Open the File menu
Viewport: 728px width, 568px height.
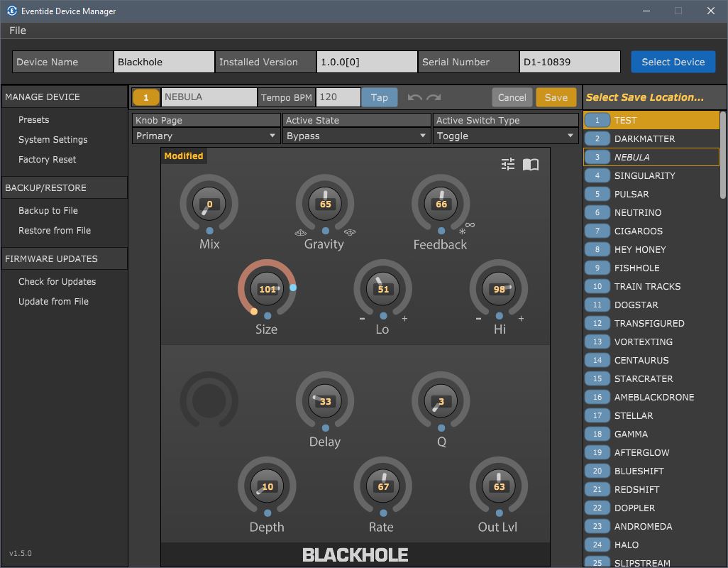pyautogui.click(x=18, y=31)
